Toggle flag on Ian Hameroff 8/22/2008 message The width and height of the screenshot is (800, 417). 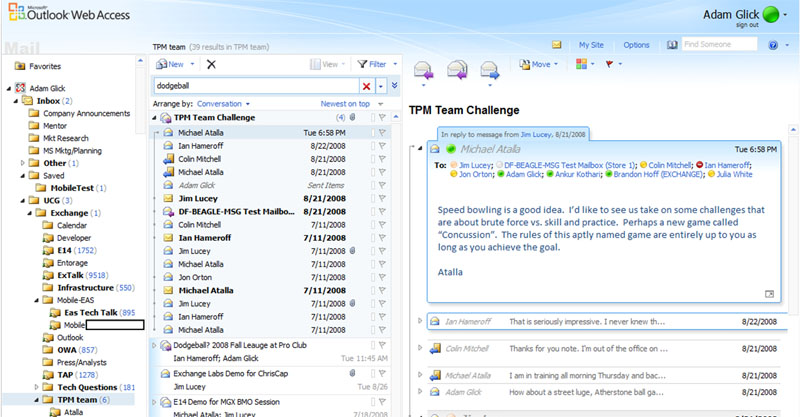(x=382, y=145)
